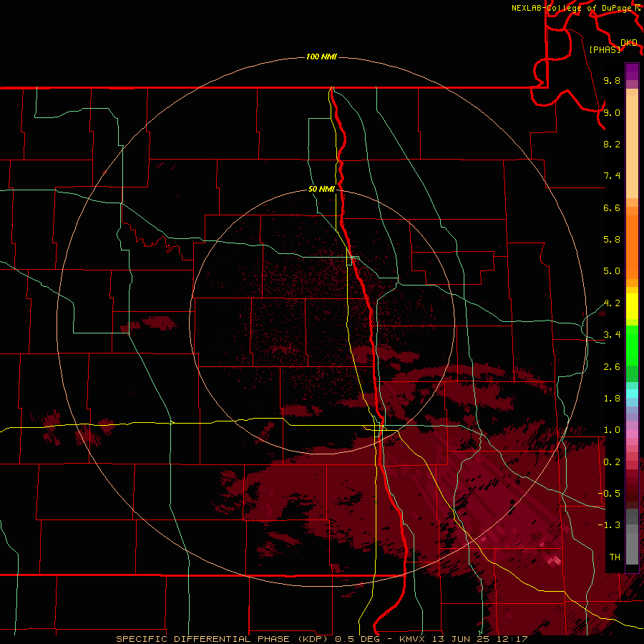Click the 6.6 value on color scale

pyautogui.click(x=612, y=208)
